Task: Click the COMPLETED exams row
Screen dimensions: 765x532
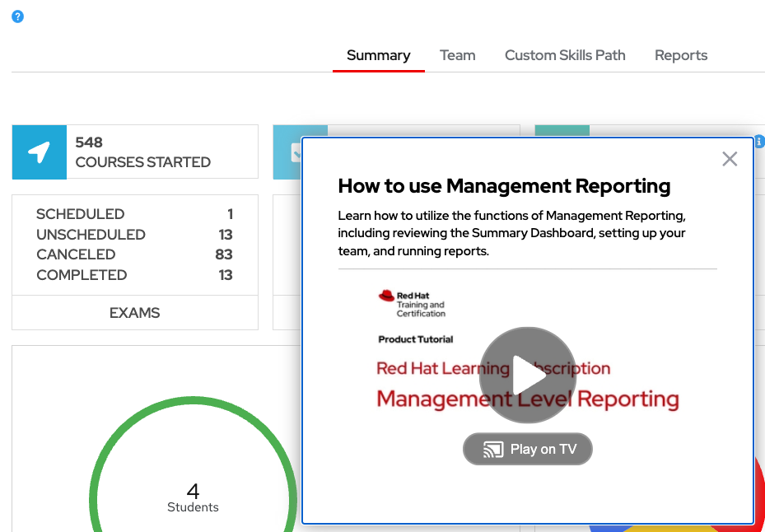Action: pyautogui.click(x=134, y=275)
